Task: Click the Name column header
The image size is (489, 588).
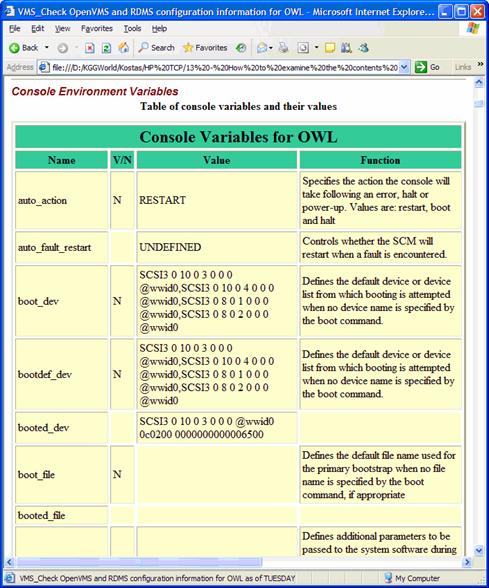Action: click(x=62, y=160)
